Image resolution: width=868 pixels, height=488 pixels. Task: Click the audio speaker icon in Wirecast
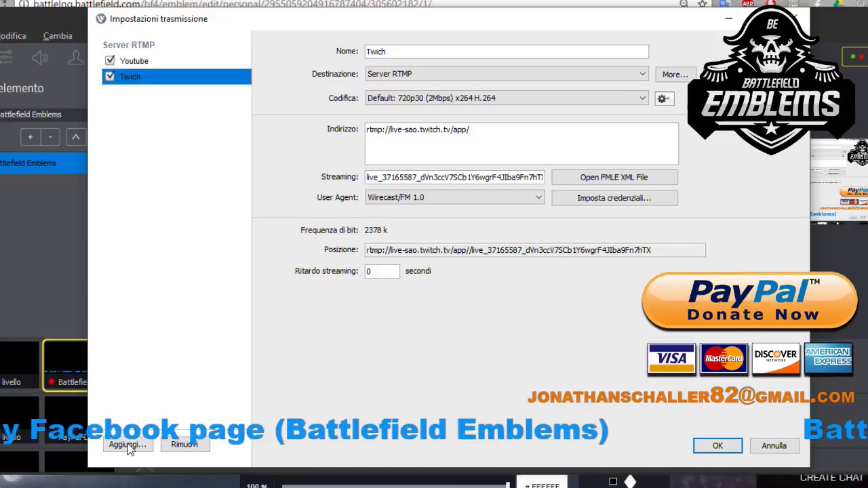coord(40,59)
